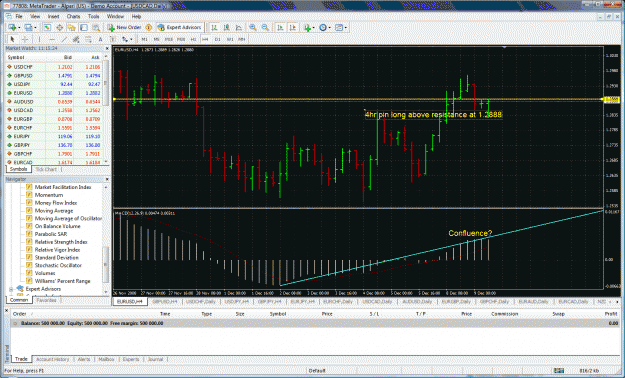Select the Vertical Line drawing tool

(x=39, y=39)
